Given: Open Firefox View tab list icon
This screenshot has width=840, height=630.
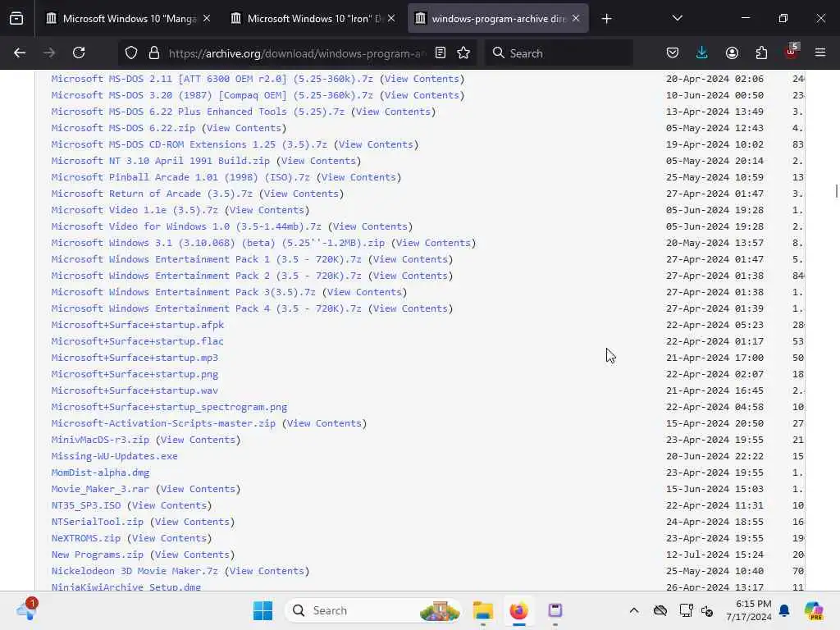Looking at the screenshot, I should 16,19.
